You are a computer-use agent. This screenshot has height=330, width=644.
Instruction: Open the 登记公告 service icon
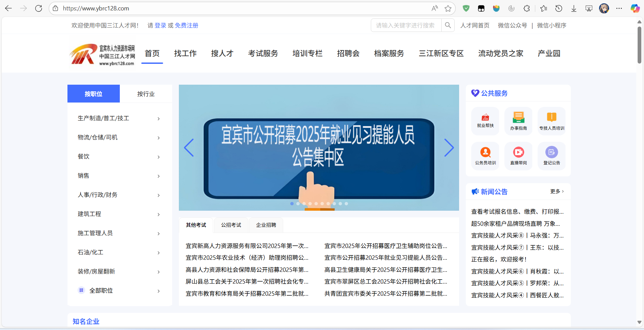click(x=551, y=155)
